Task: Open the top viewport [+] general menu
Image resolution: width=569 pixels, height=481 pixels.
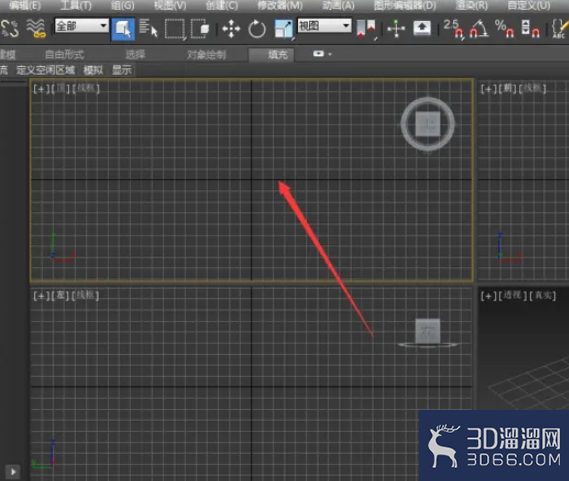Action: 41,89
